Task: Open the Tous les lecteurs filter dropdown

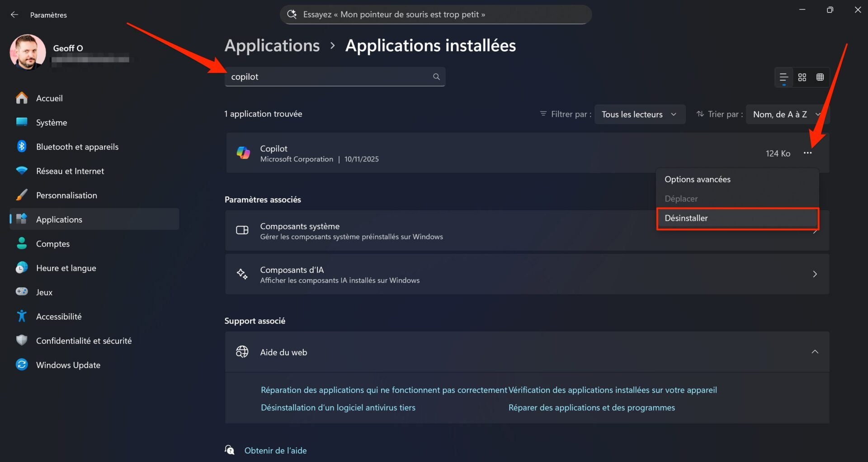Action: pyautogui.click(x=640, y=114)
